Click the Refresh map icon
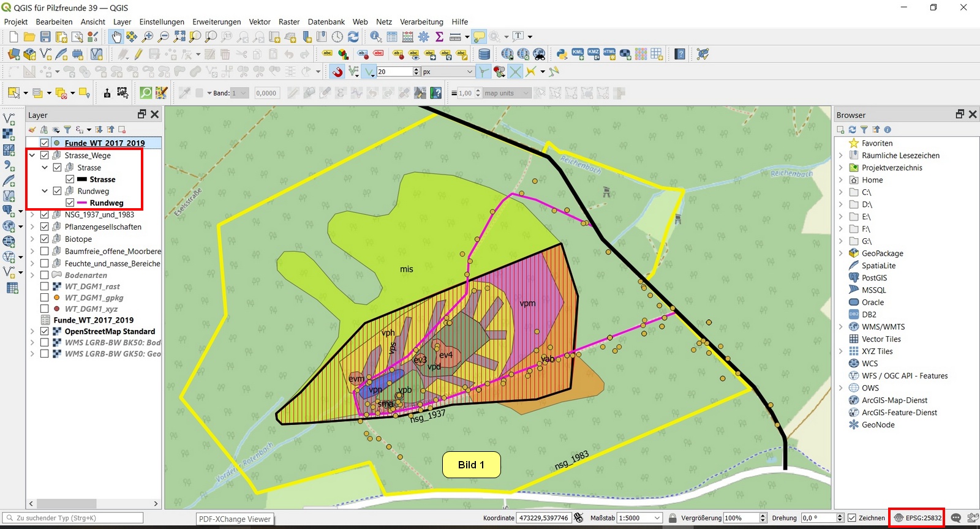Viewport: 980px width, 529px height. [353, 37]
